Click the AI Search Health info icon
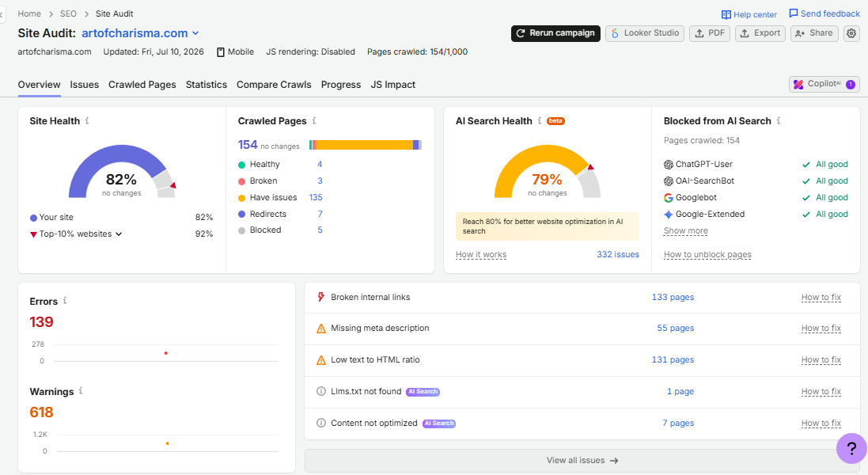This screenshot has height=475, width=868. [540, 120]
